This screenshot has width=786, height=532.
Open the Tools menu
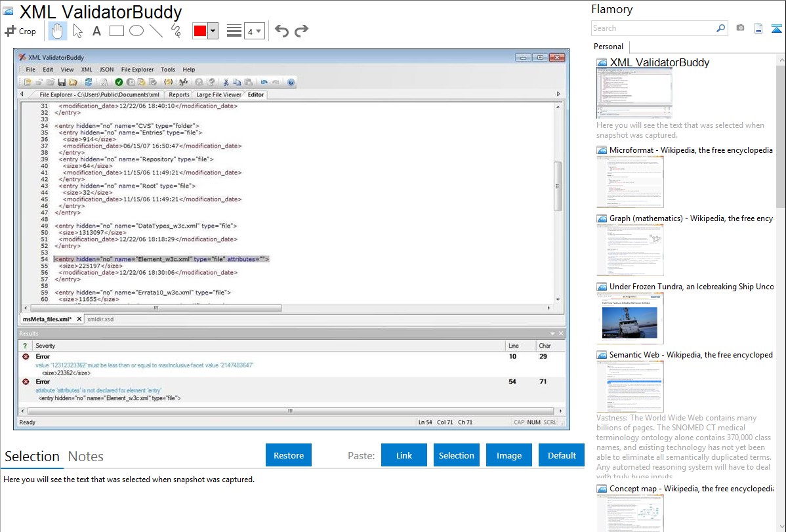click(x=168, y=70)
